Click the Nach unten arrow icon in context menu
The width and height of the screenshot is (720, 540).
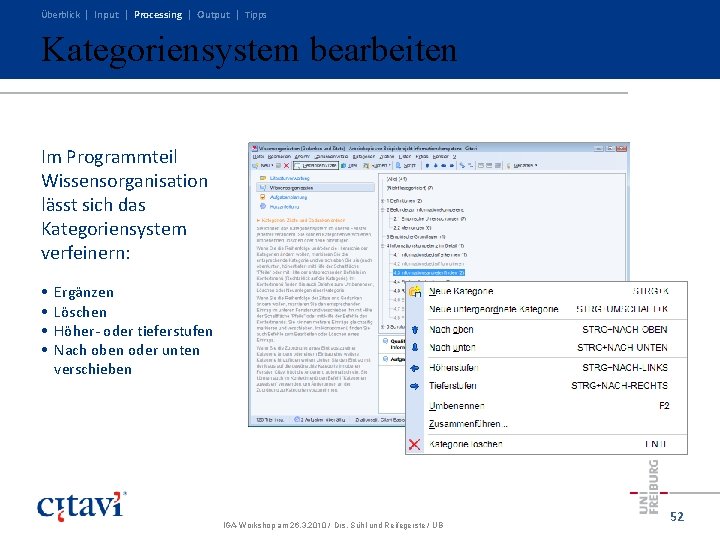click(x=415, y=348)
